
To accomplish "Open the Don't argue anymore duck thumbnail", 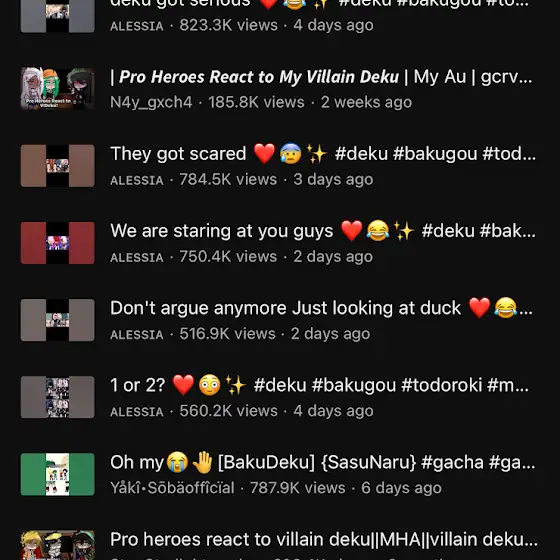I will point(58,320).
